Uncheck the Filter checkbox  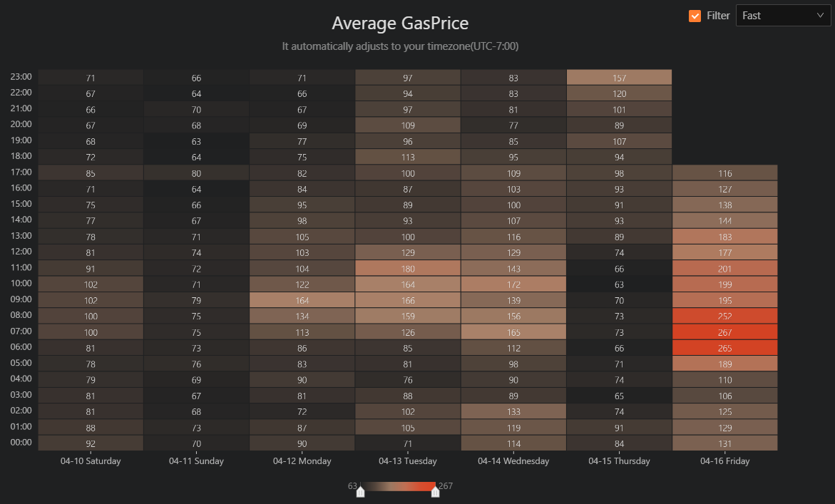click(695, 16)
